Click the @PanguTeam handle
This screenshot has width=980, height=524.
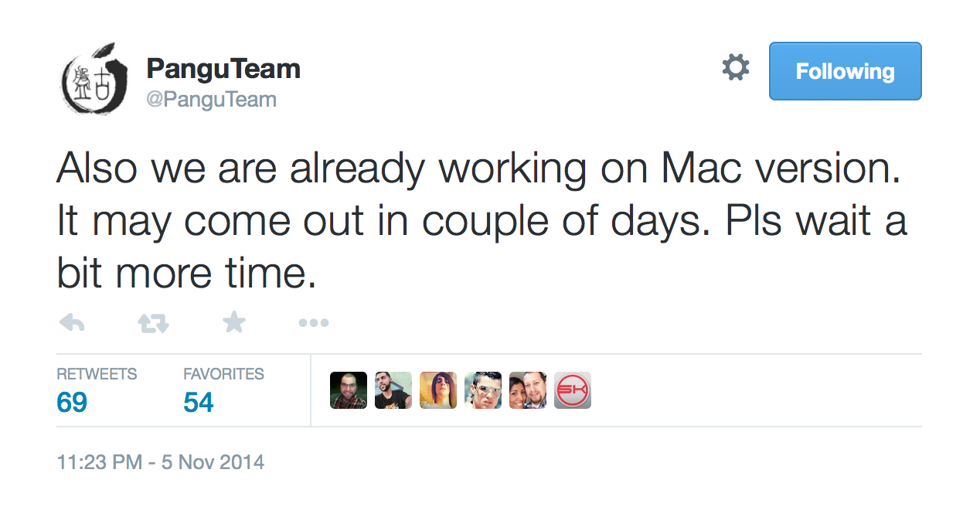tap(211, 100)
